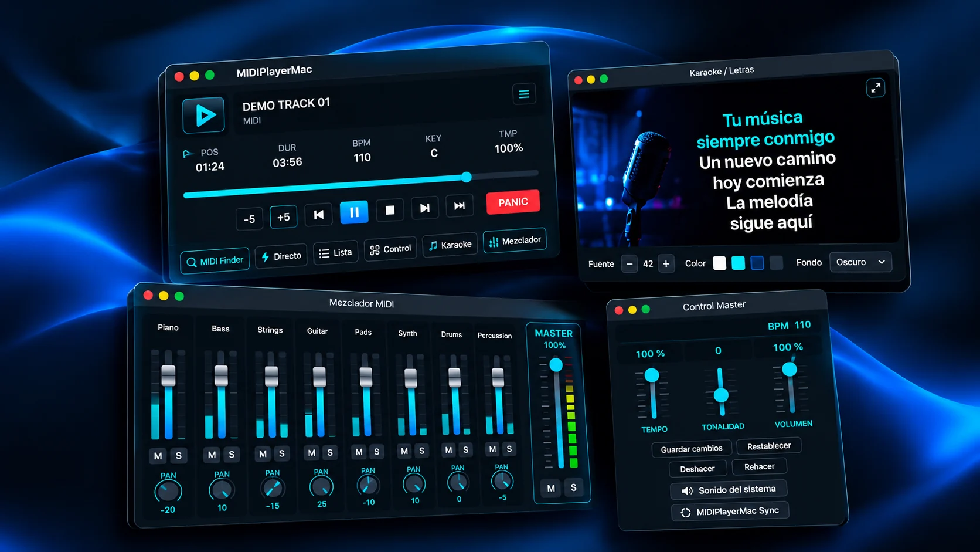Click the large play button beside DEMO TRACK 01
This screenshot has width=980, height=552.
pyautogui.click(x=203, y=115)
